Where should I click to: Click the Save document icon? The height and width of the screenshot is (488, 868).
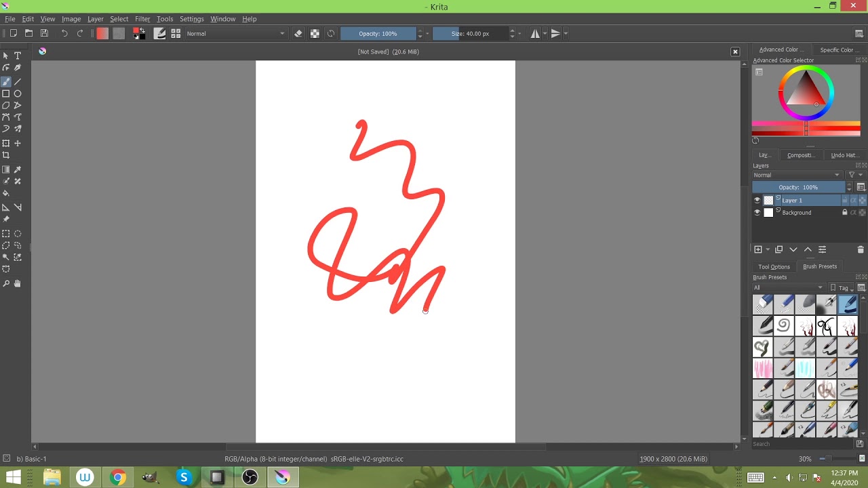point(44,33)
